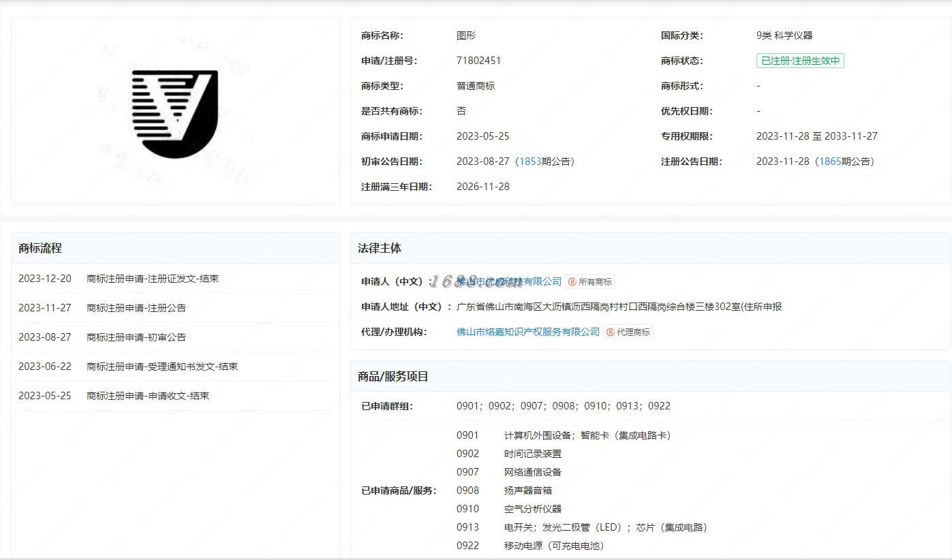952x560 pixels.
Task: Click the 商品/服务项目 section heading
Action: 393,377
